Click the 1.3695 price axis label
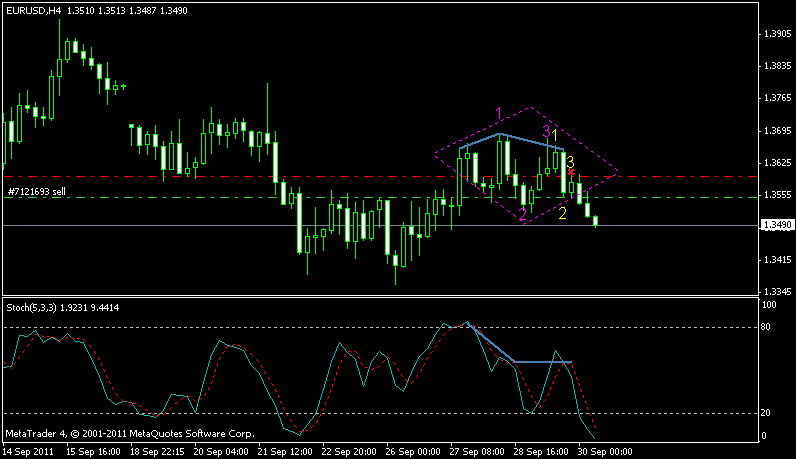This screenshot has height=459, width=796. (x=777, y=131)
